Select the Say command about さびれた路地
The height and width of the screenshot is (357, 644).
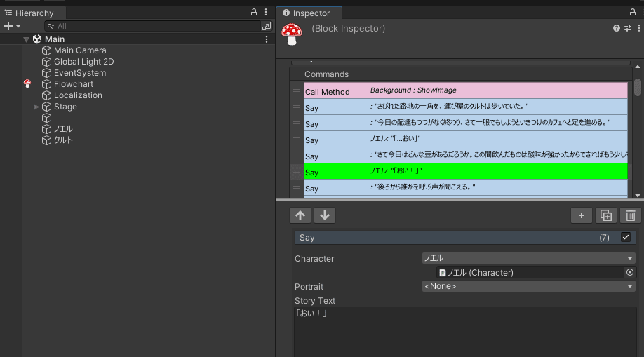(x=466, y=107)
